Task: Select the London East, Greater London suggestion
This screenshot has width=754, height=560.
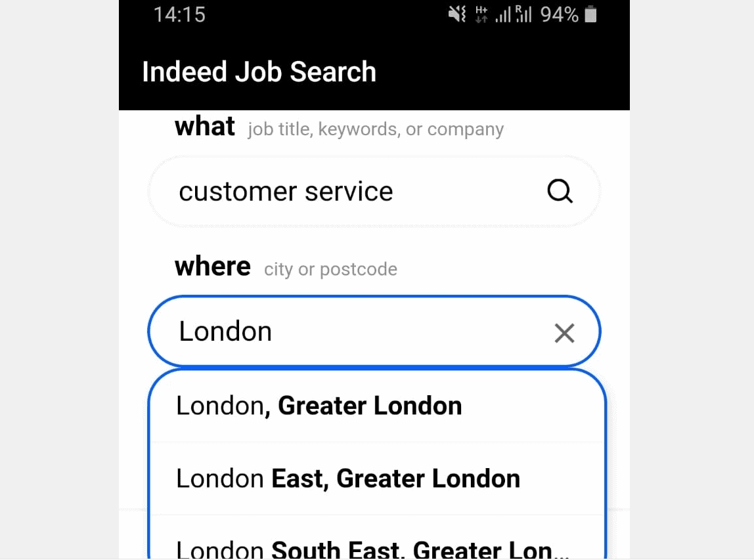Action: click(347, 478)
